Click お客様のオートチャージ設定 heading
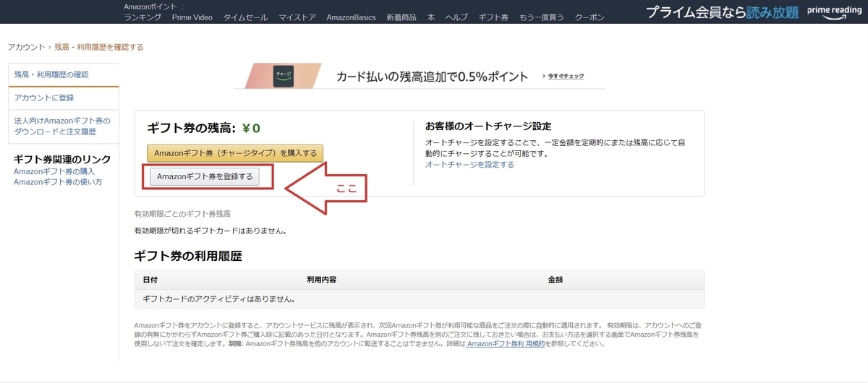Image resolution: width=868 pixels, height=383 pixels. [489, 126]
